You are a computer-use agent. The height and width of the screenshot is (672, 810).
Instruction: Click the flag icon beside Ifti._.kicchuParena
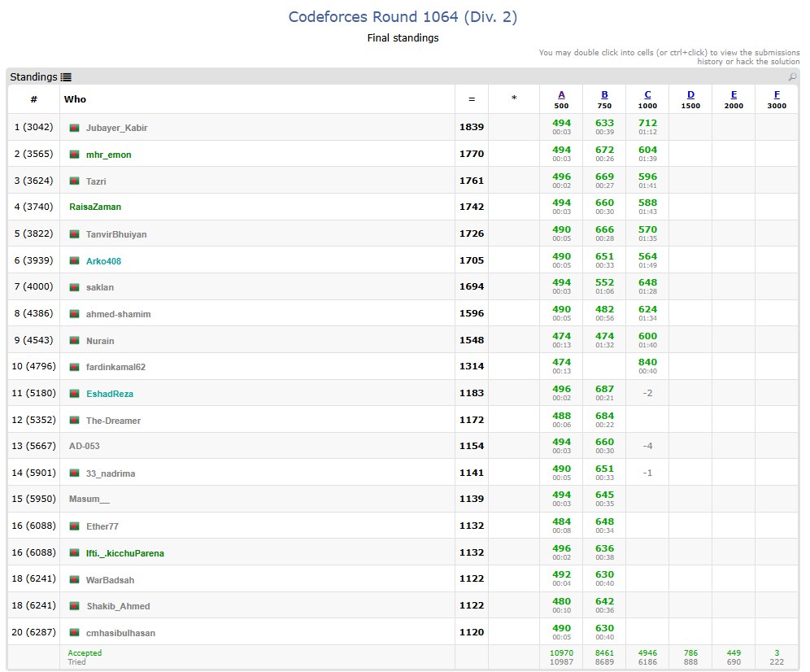point(74,553)
